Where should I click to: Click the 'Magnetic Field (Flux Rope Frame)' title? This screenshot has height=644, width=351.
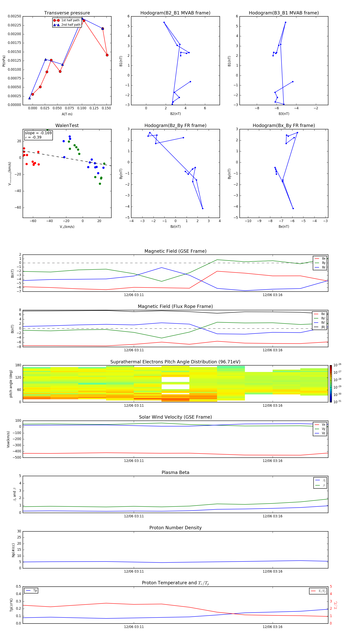pyautogui.click(x=175, y=307)
